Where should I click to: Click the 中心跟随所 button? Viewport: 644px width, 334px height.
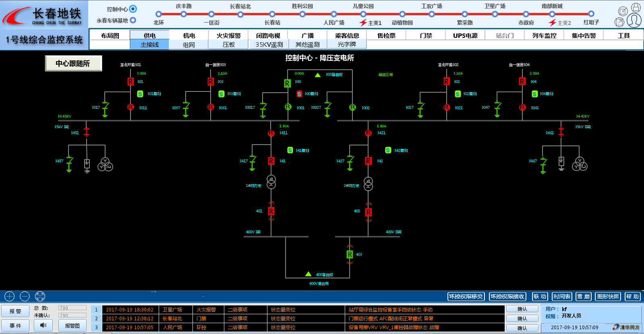tap(73, 63)
